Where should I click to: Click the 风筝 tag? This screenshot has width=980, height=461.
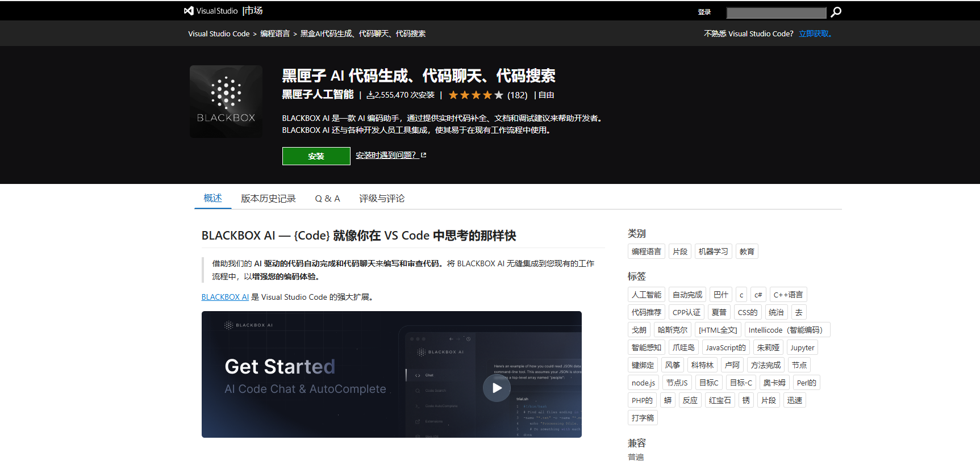(673, 365)
